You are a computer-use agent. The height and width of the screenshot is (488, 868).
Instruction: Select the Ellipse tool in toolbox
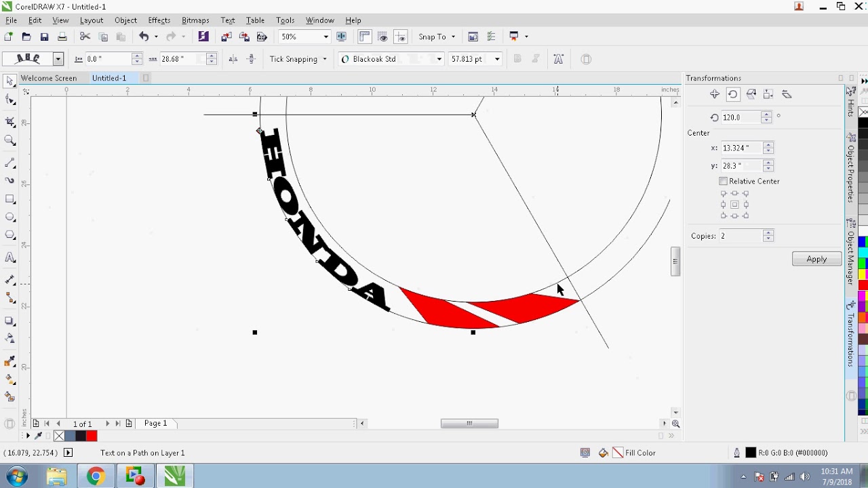(x=9, y=217)
